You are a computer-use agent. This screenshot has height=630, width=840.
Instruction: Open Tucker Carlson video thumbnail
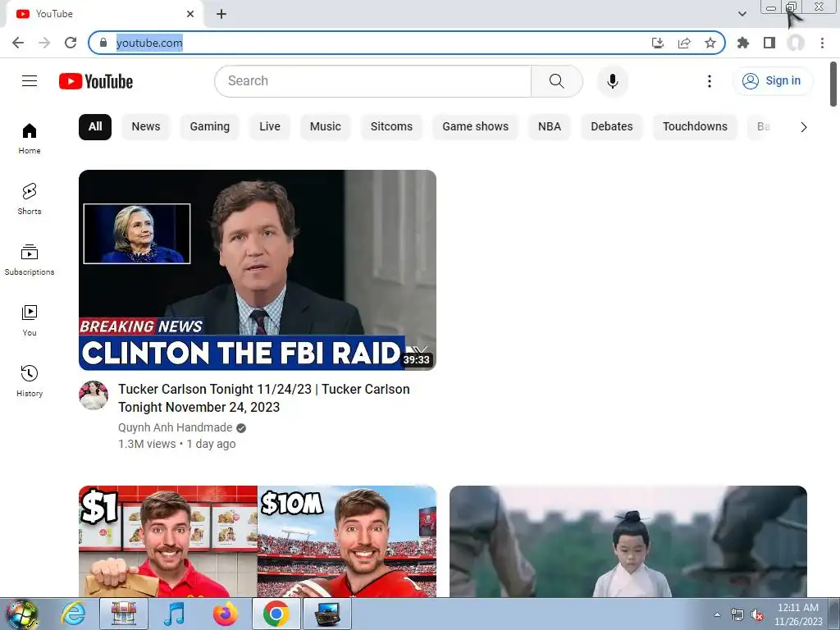[x=257, y=270]
